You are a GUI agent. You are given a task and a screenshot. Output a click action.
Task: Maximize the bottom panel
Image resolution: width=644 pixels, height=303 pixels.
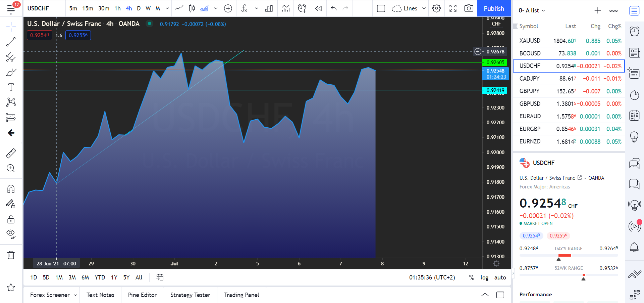[x=500, y=295]
